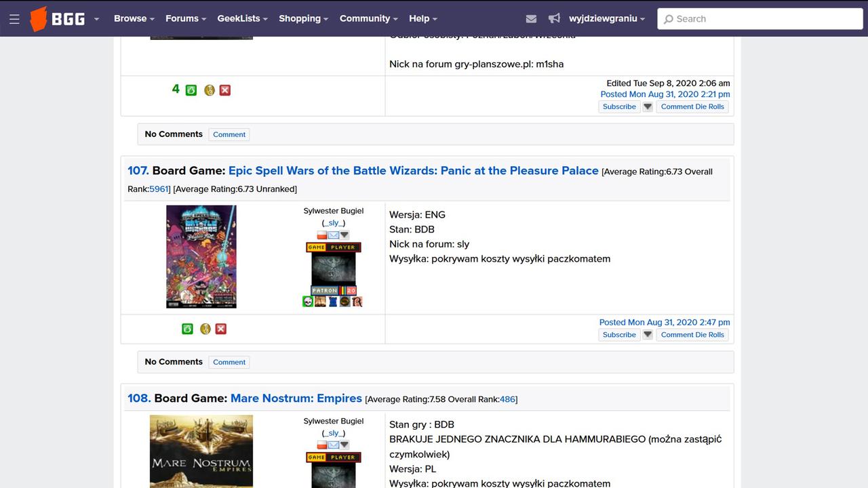Open _sly_ profile in entry 107
The height and width of the screenshot is (488, 868).
(334, 223)
